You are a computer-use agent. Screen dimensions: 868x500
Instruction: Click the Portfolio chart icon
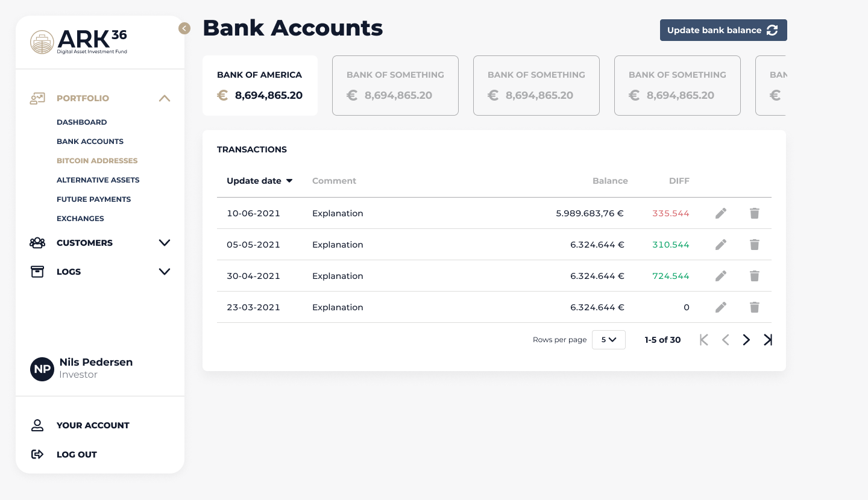pos(37,98)
